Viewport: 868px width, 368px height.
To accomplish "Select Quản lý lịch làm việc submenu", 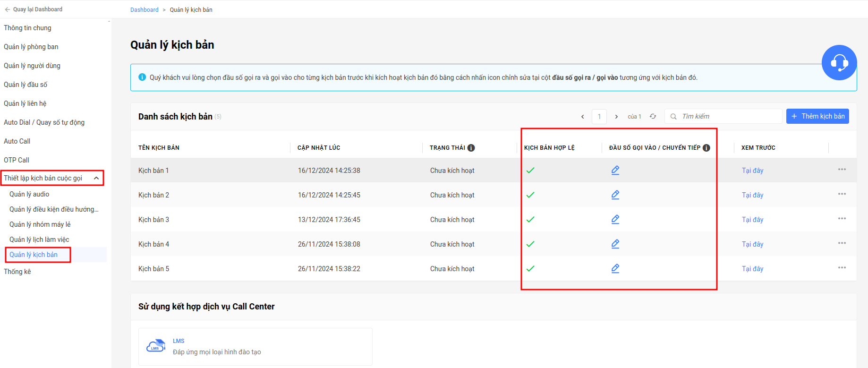I will coord(39,240).
